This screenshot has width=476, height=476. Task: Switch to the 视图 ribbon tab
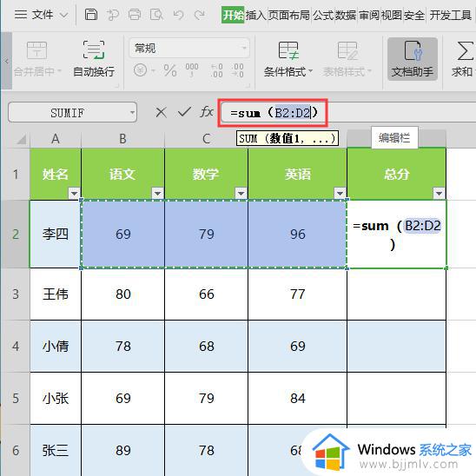[x=391, y=15]
